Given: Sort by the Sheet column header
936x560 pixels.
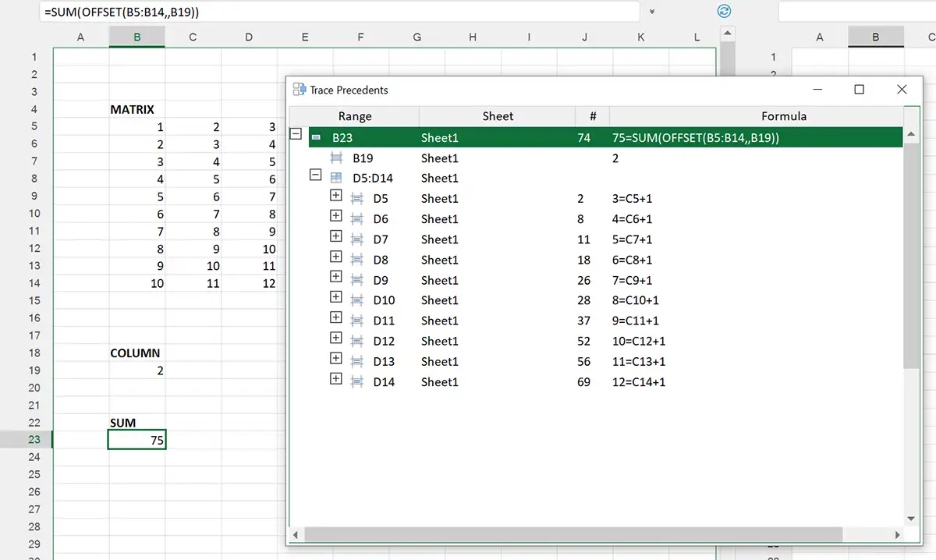Looking at the screenshot, I should point(498,116).
